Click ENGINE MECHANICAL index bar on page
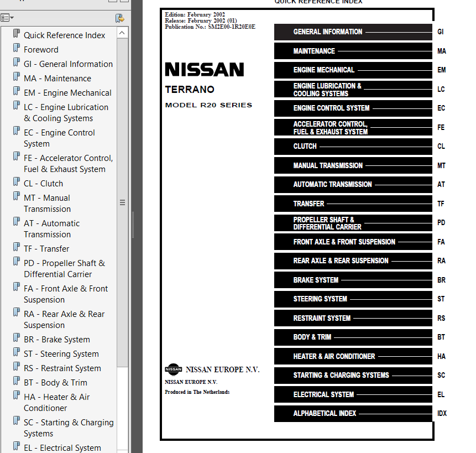This screenshot has width=476, height=453. (x=353, y=70)
